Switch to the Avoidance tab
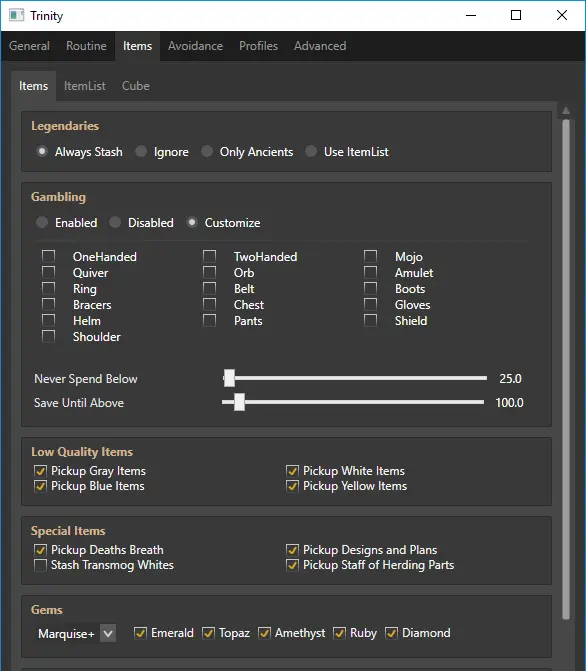The height and width of the screenshot is (671, 586). (x=195, y=46)
